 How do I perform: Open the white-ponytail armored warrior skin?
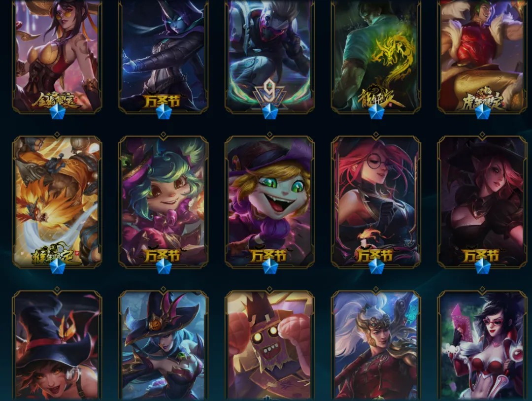coord(376,345)
